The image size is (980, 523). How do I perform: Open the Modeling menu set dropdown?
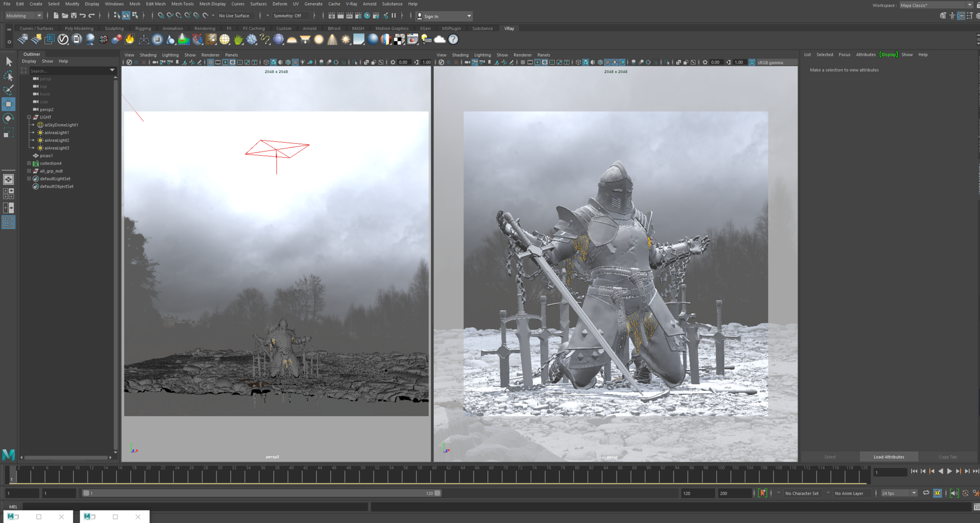click(x=23, y=16)
